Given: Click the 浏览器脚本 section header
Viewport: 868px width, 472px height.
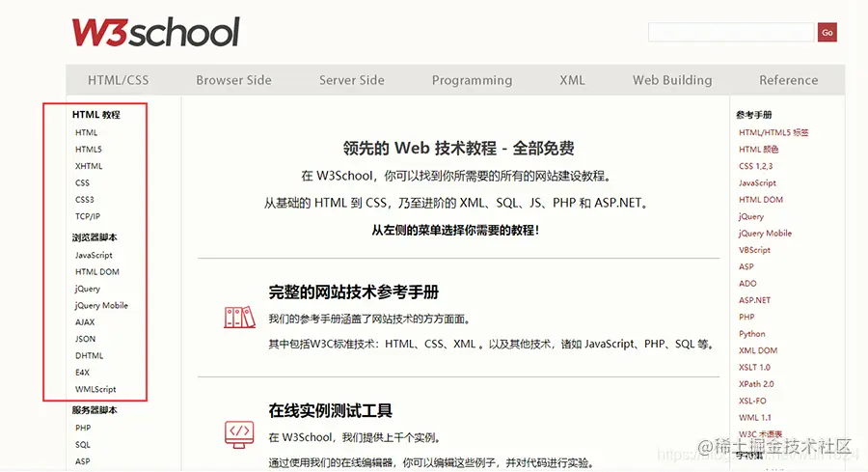Looking at the screenshot, I should pos(95,237).
